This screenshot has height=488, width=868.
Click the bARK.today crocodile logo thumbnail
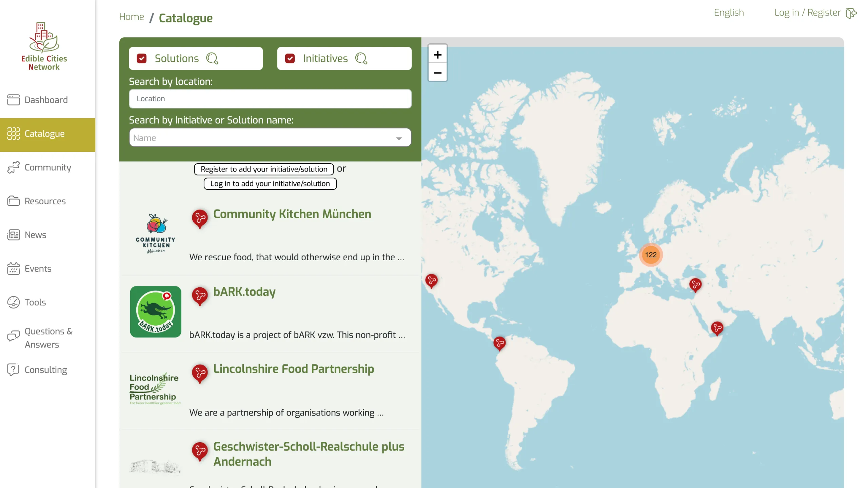(156, 312)
